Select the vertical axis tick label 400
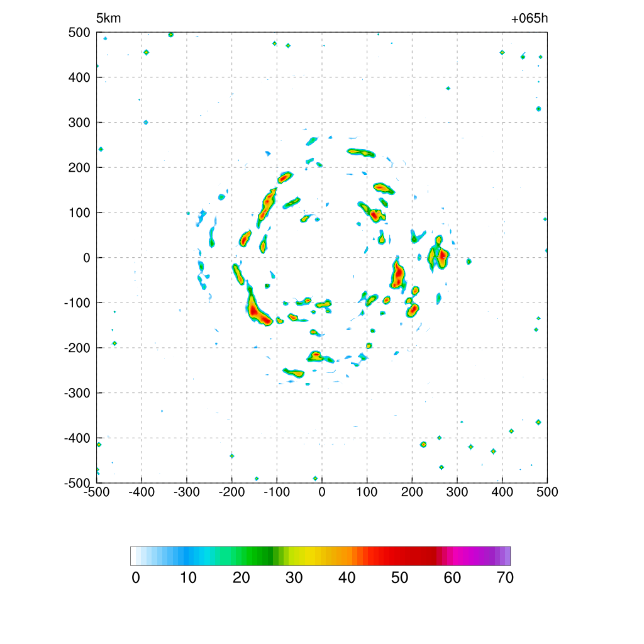 pos(79,77)
